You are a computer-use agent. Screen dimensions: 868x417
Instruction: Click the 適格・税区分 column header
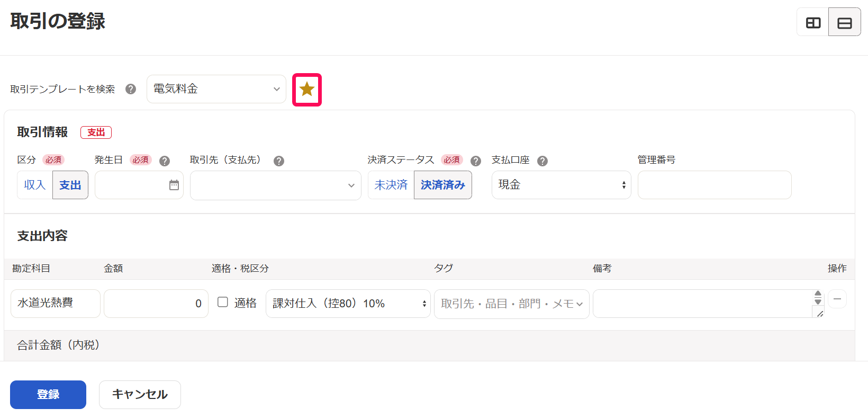pyautogui.click(x=240, y=269)
